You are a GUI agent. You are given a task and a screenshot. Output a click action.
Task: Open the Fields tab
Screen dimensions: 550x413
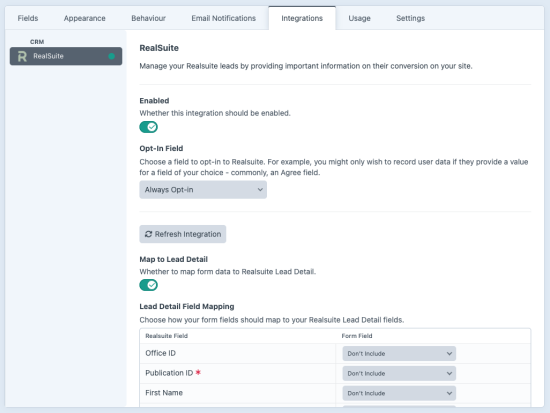point(28,18)
